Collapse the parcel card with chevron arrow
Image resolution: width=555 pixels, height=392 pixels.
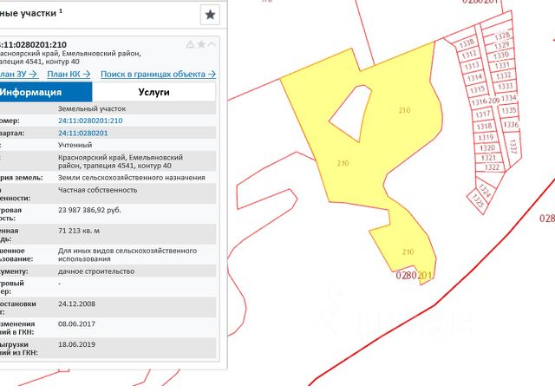(212, 44)
